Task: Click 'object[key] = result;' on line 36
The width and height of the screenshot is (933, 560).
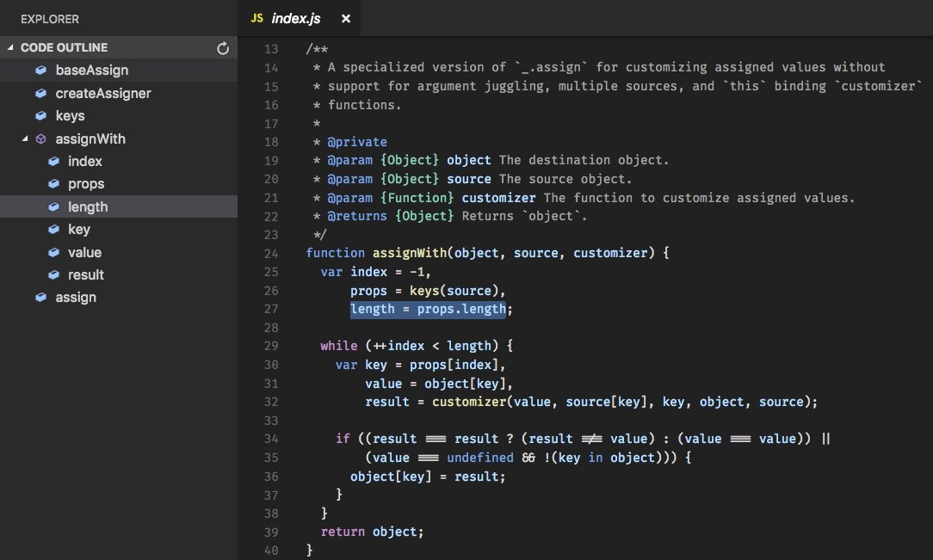Action: click(428, 477)
